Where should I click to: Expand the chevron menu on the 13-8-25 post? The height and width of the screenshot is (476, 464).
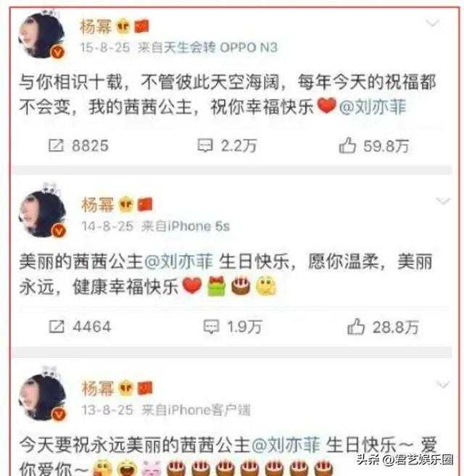(x=443, y=384)
